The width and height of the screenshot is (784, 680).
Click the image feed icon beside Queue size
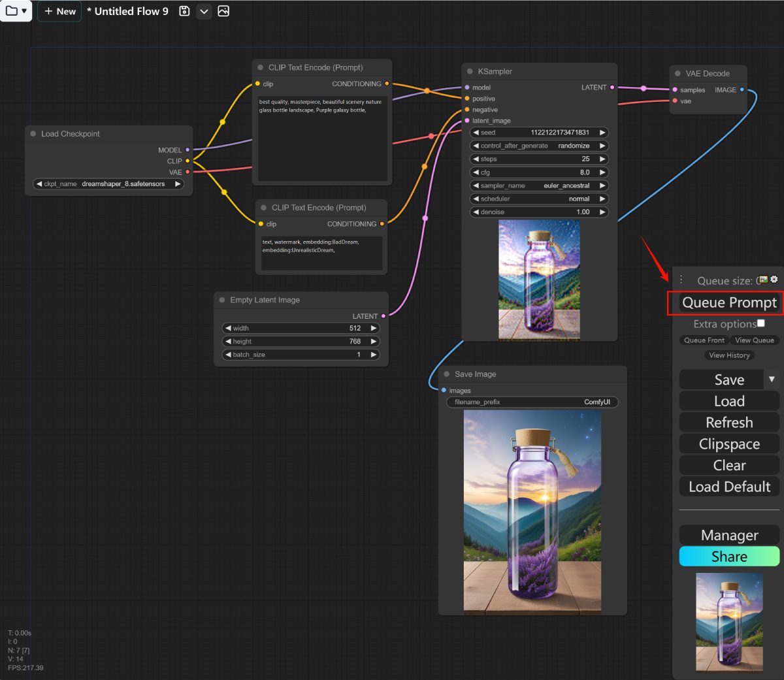[x=763, y=280]
